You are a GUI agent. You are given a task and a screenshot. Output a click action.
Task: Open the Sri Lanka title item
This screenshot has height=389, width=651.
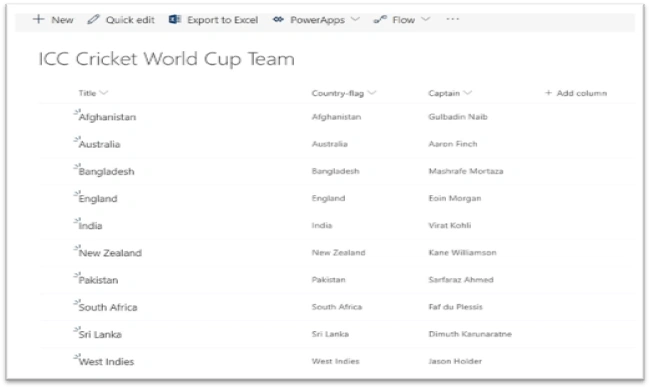(100, 334)
